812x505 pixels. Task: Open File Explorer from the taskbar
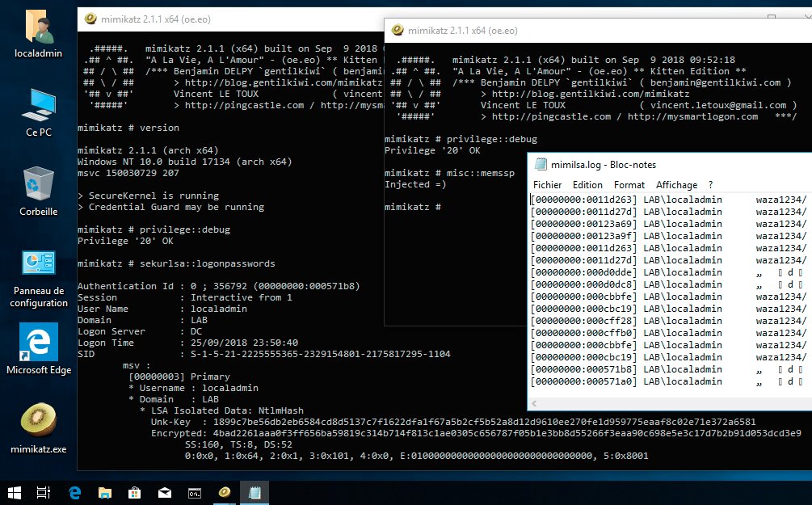[x=104, y=493]
